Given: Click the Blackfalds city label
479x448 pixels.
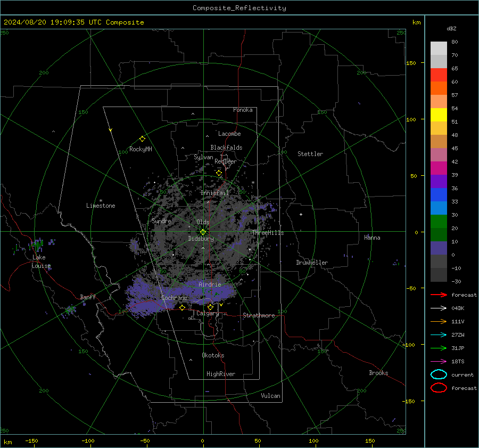Looking at the screenshot, I should (x=226, y=148).
